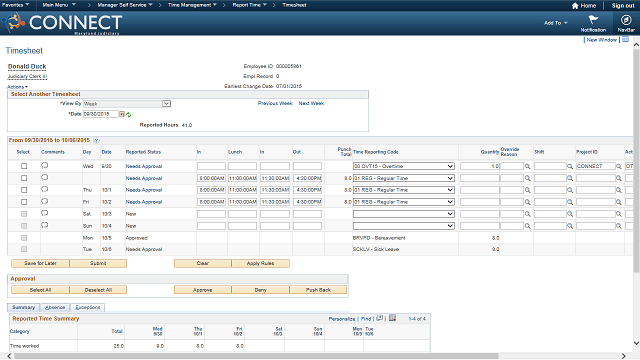Check the Select box for Thu 10/1

point(24,190)
